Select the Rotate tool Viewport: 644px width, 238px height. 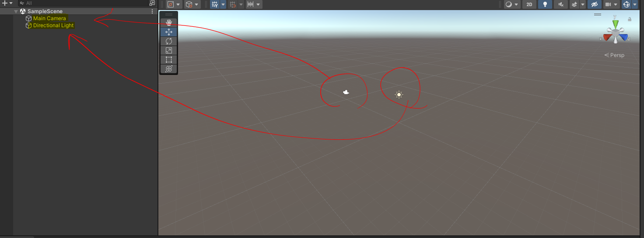[x=169, y=41]
